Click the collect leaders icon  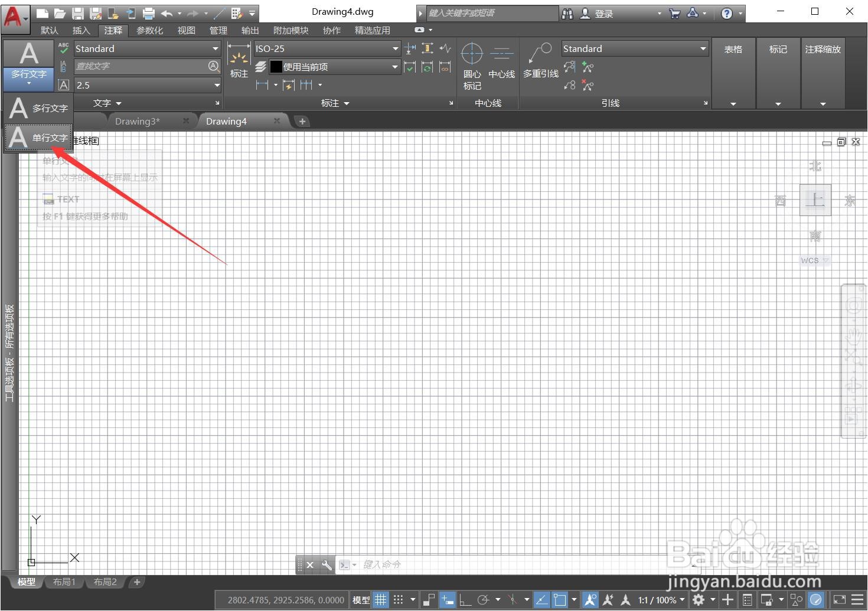[569, 85]
